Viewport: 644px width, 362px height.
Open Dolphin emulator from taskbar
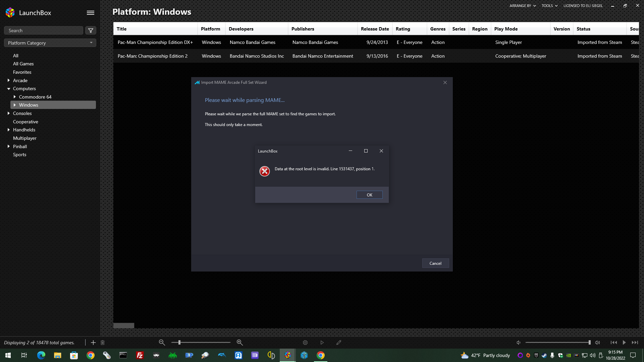coord(222,355)
